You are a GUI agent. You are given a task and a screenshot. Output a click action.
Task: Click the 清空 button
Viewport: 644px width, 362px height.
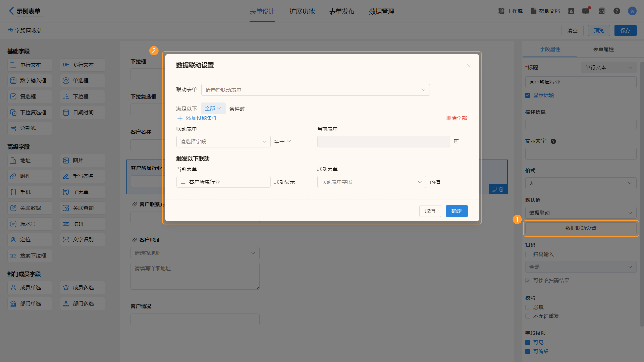click(x=572, y=31)
